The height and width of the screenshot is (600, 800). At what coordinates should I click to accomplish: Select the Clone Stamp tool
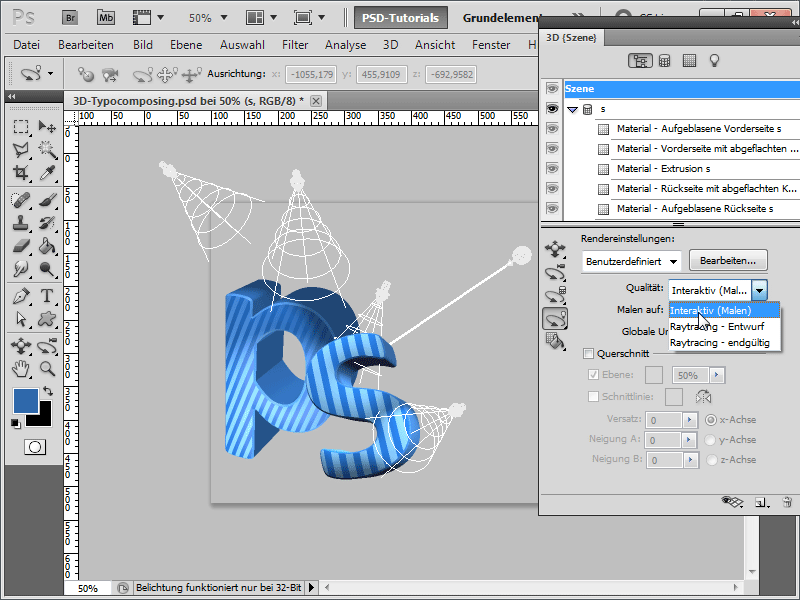click(x=20, y=223)
